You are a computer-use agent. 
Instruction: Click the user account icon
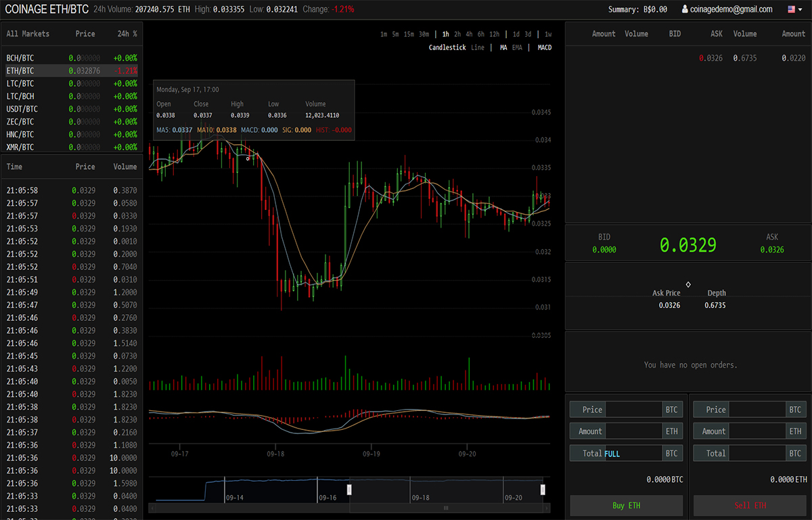pos(684,9)
